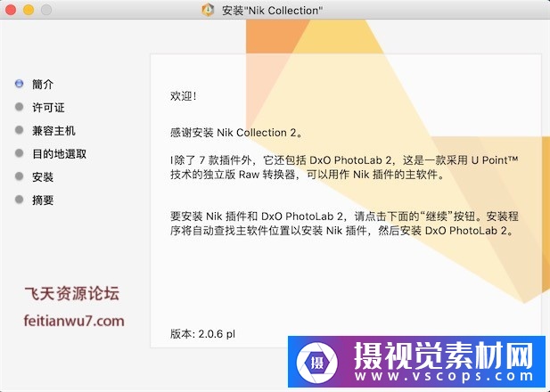
Task: Click the Nik Collection installer icon in title bar
Action: [x=209, y=10]
